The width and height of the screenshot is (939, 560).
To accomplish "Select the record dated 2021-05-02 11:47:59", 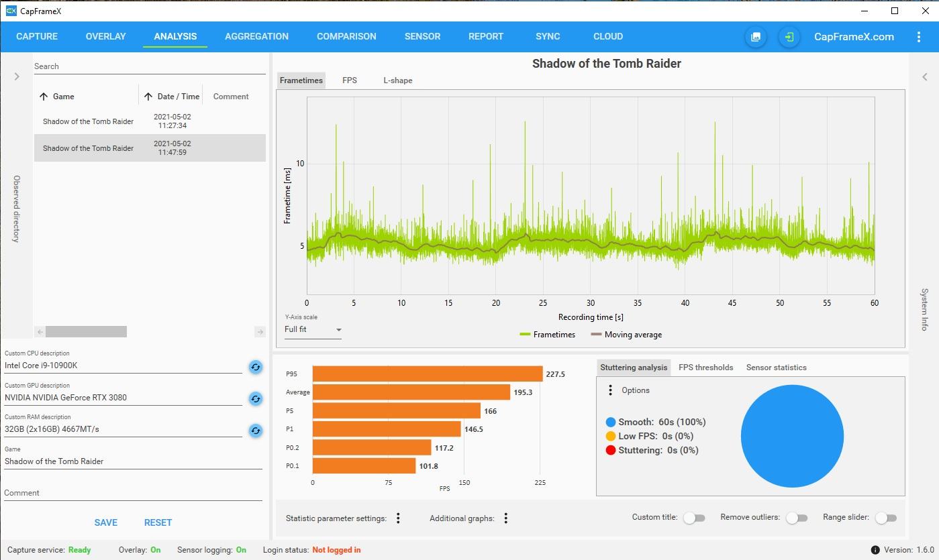I will (150, 148).
